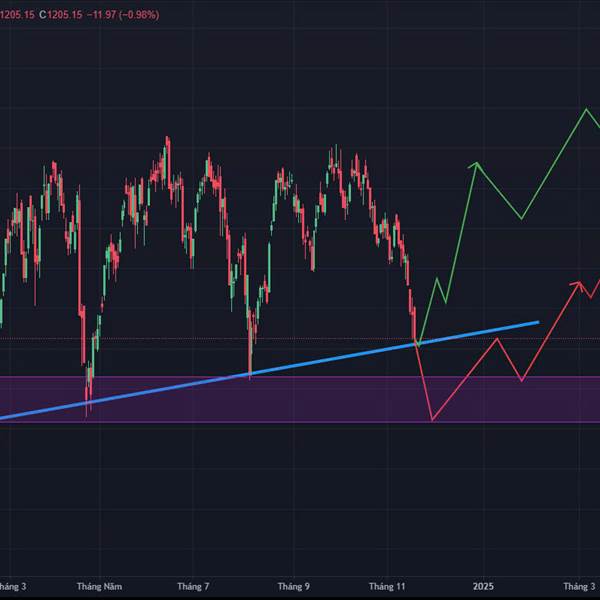Click the Tháng Năm time axis label
The width and height of the screenshot is (600, 600).
(99, 586)
